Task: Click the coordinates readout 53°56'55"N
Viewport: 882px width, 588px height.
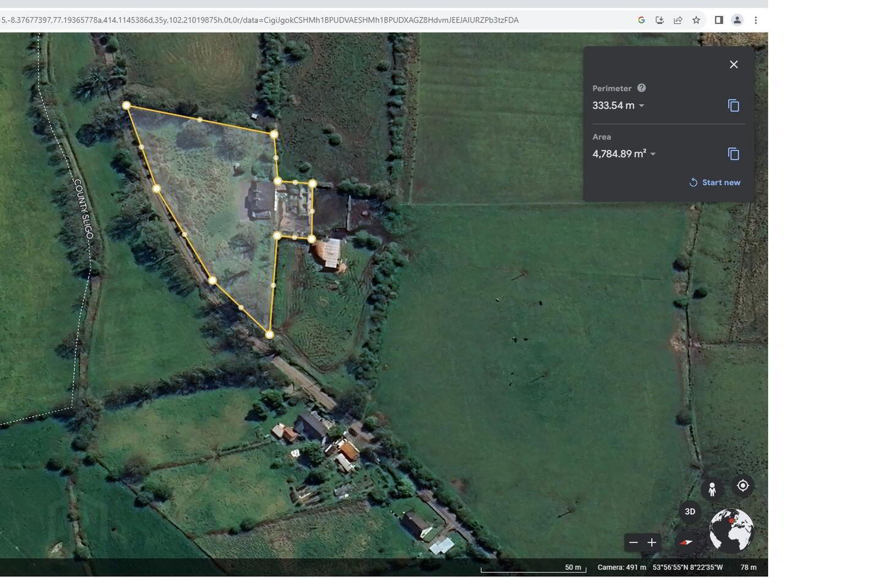Action: (687, 568)
